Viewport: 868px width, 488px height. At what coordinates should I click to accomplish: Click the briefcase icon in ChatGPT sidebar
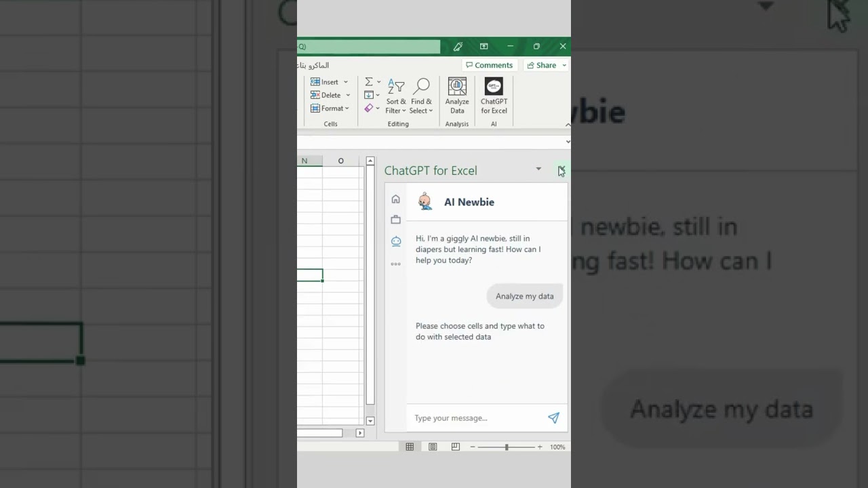tap(395, 219)
